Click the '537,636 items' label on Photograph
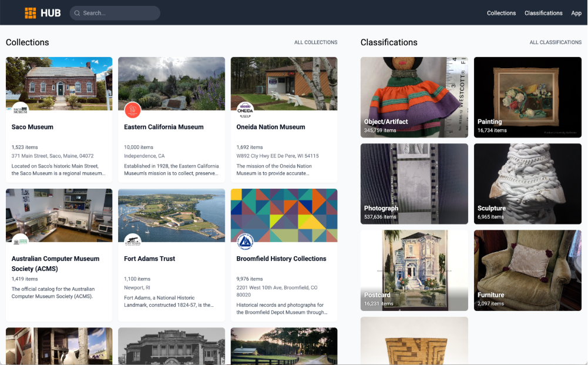 tap(380, 217)
